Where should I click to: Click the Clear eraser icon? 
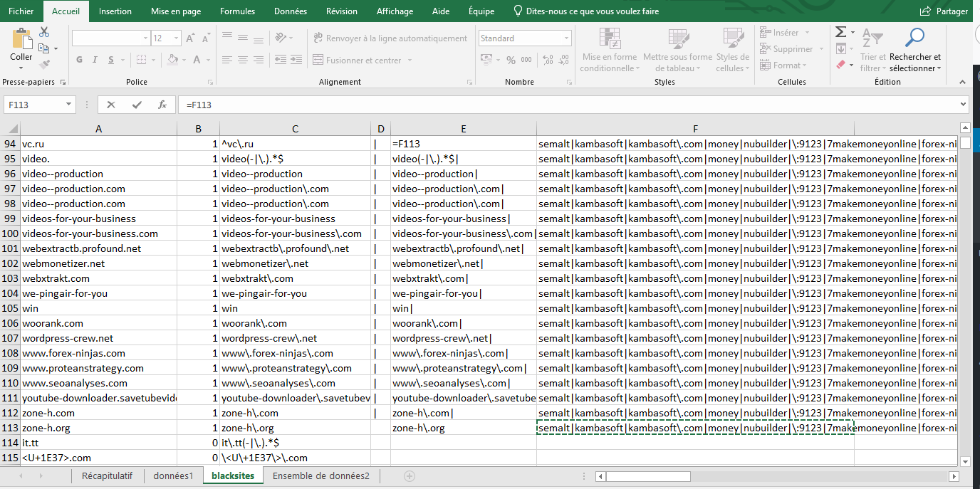point(840,65)
